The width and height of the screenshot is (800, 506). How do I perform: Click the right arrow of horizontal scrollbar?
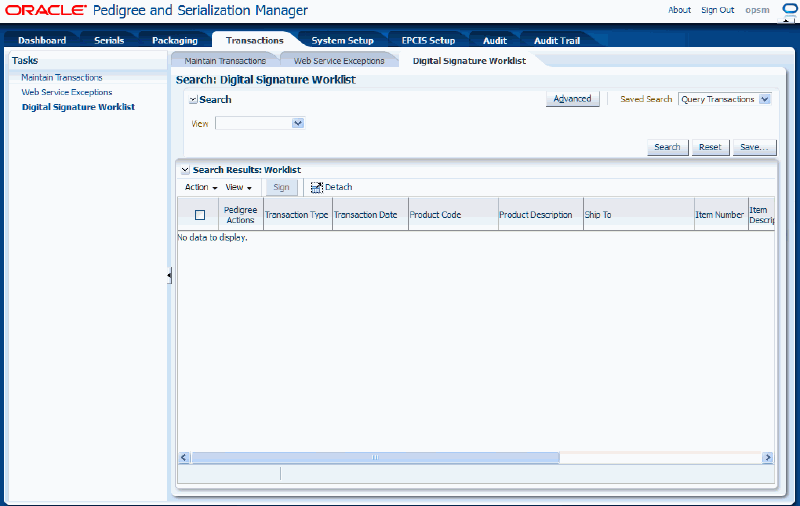767,458
